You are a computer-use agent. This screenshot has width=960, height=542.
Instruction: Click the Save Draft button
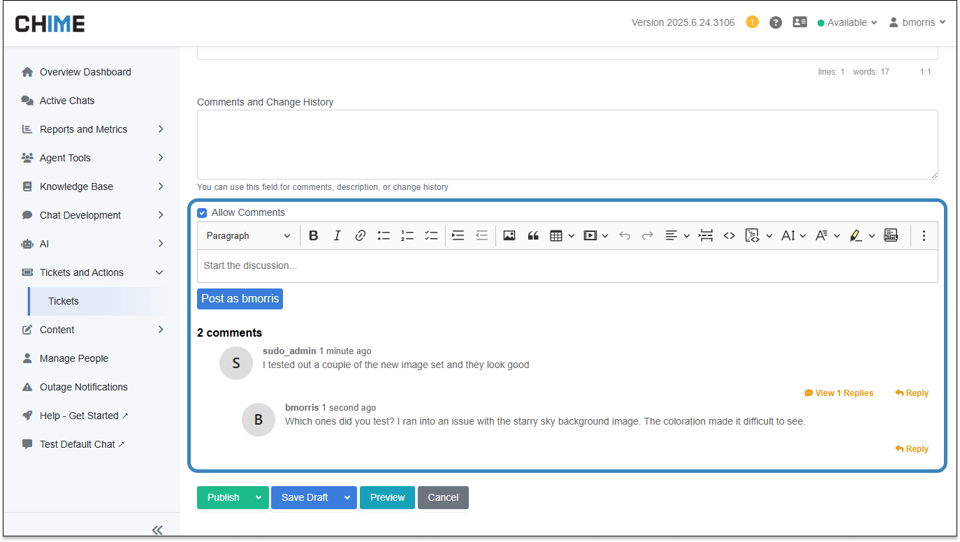click(x=304, y=497)
